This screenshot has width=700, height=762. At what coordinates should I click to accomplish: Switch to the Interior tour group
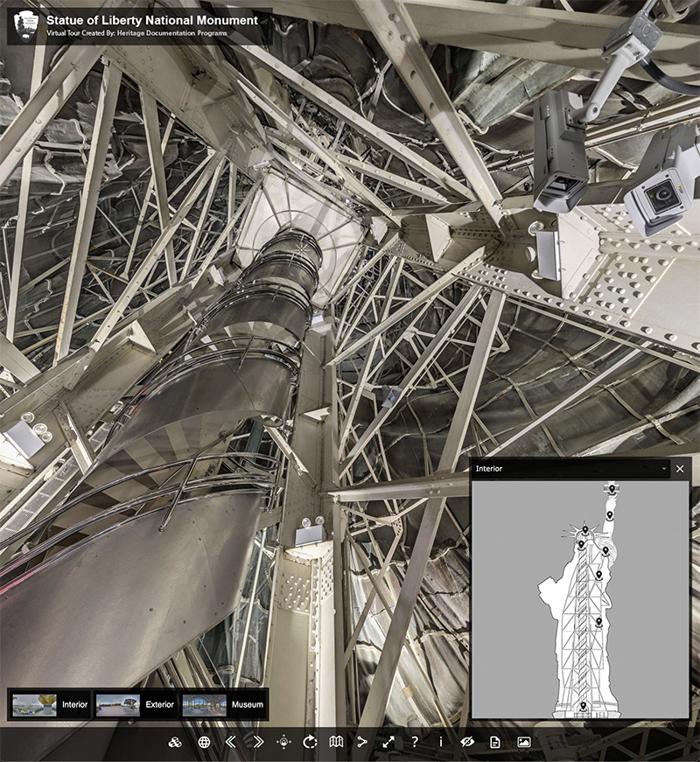coord(50,704)
